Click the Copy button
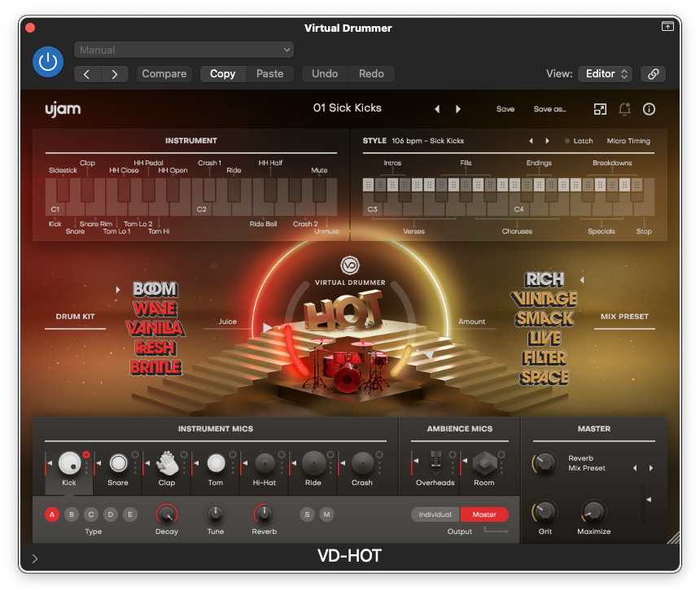 pyautogui.click(x=222, y=74)
